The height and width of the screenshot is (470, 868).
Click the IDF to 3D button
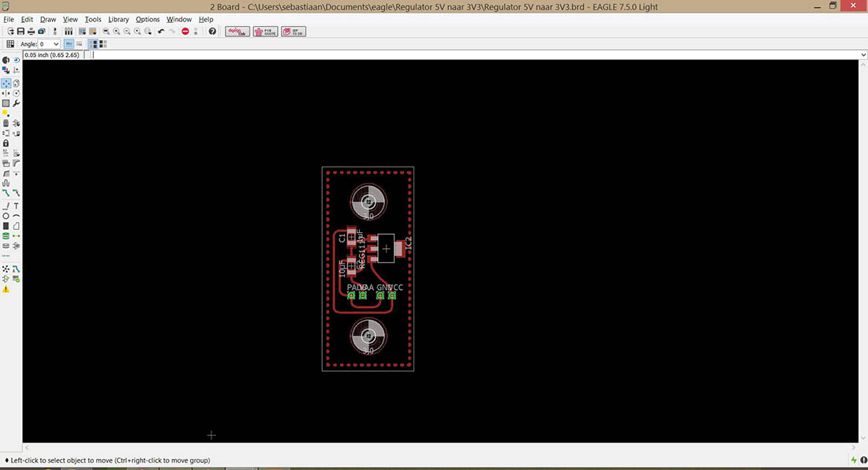point(294,32)
